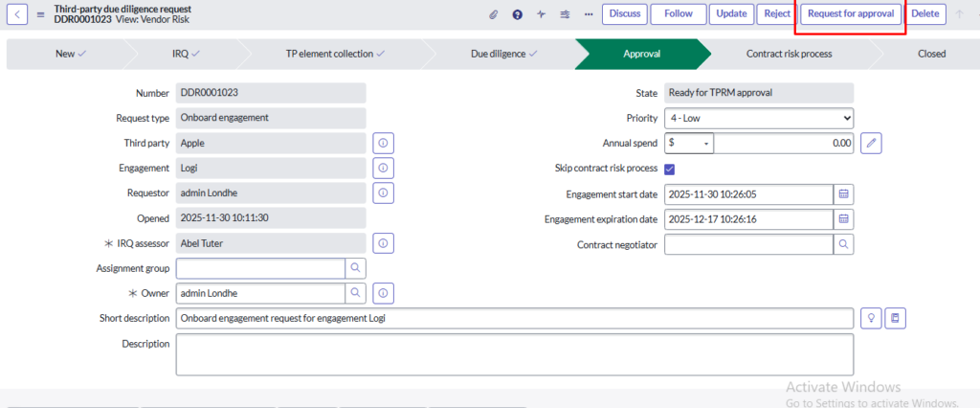The width and height of the screenshot is (980, 408).
Task: Click the lookup magnifier for Assignment group
Action: coord(355,267)
